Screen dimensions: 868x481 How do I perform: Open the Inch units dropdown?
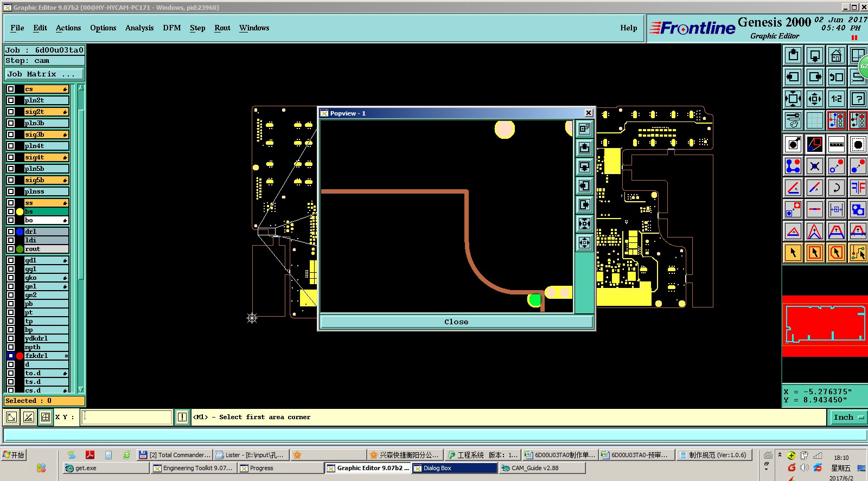click(x=848, y=417)
